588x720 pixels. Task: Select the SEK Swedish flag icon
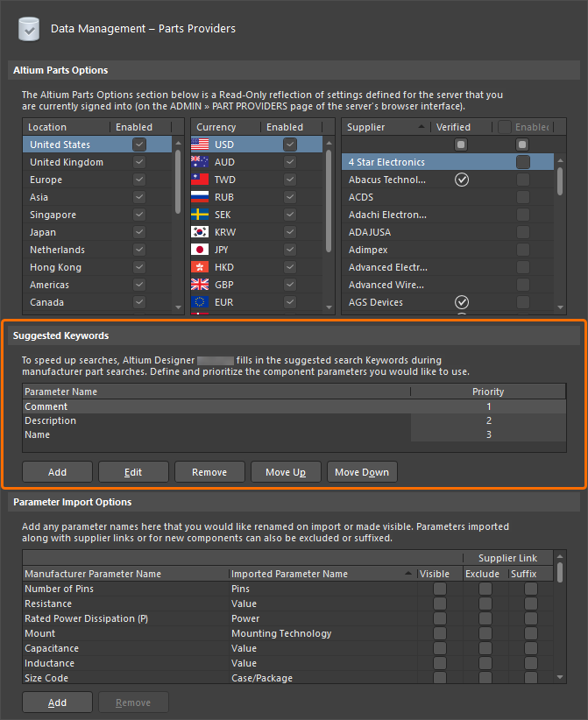[x=200, y=215]
